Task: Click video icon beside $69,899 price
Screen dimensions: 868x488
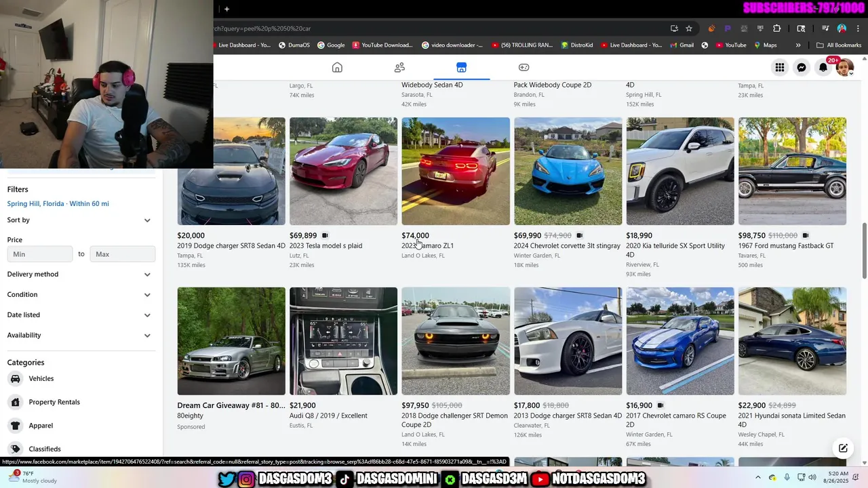Action: click(x=325, y=236)
